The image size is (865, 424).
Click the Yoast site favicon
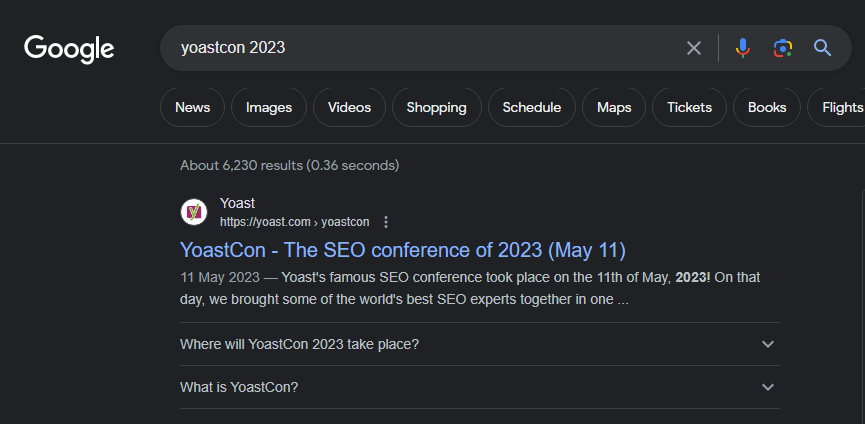pyautogui.click(x=194, y=212)
